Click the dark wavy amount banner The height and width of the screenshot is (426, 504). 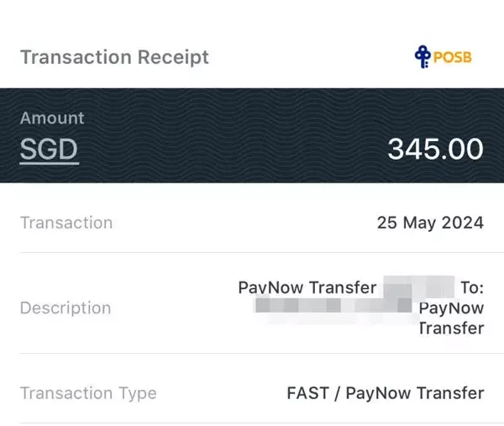[252, 135]
